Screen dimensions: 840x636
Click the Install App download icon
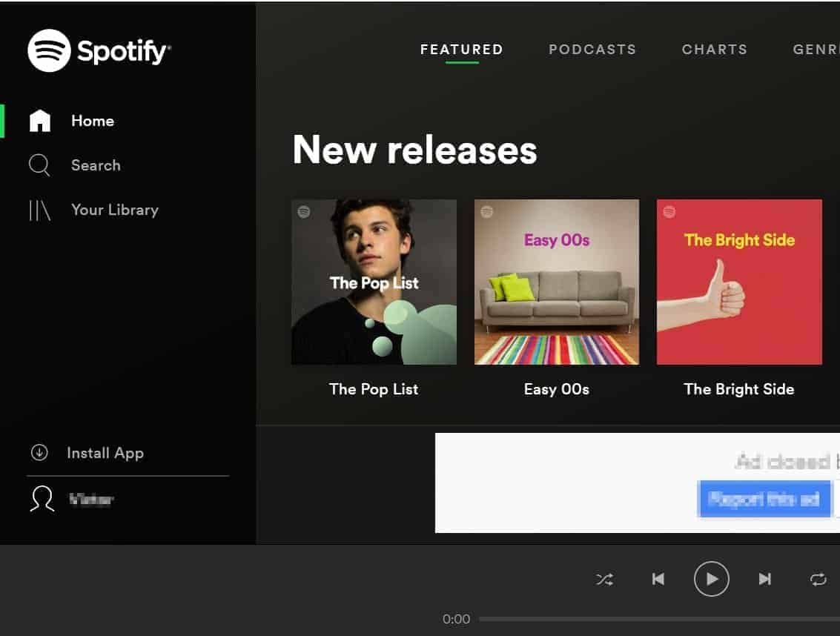(x=39, y=453)
